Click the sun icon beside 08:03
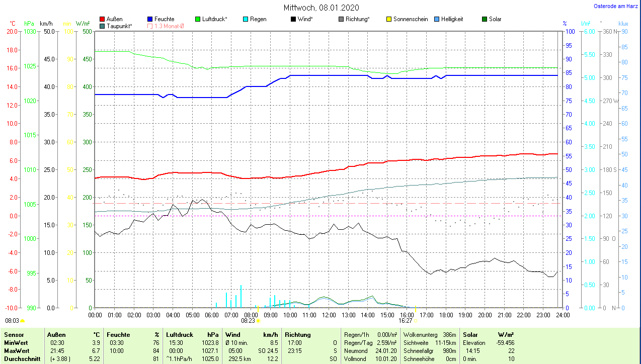This screenshot has width=641, height=364. click(x=22, y=320)
